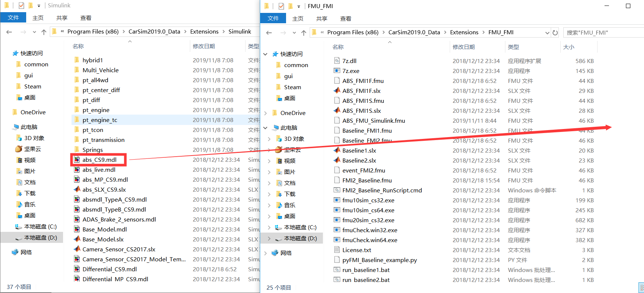Click the pt_engine_tc folder icon
The width and height of the screenshot is (644, 293).
pos(77,120)
